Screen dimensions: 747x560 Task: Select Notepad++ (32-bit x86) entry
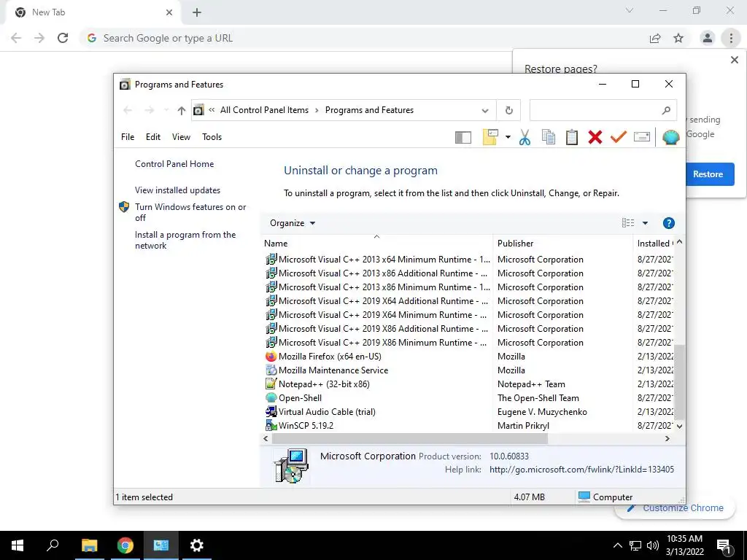point(324,384)
